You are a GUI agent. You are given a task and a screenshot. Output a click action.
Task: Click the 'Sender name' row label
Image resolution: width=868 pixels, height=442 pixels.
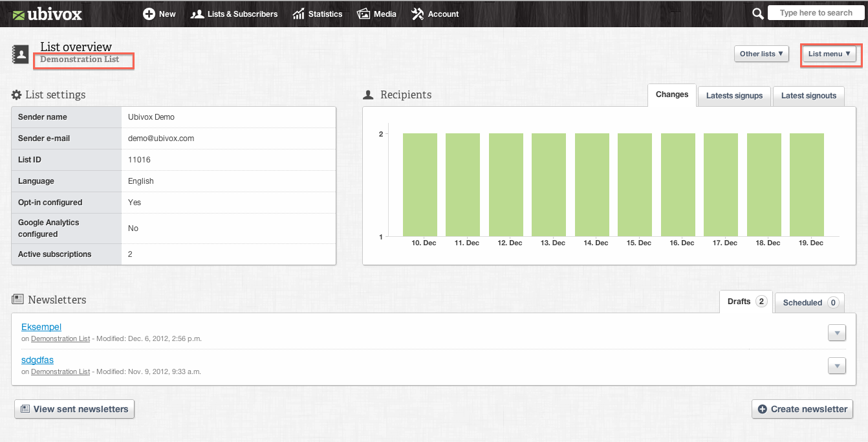[x=43, y=117]
